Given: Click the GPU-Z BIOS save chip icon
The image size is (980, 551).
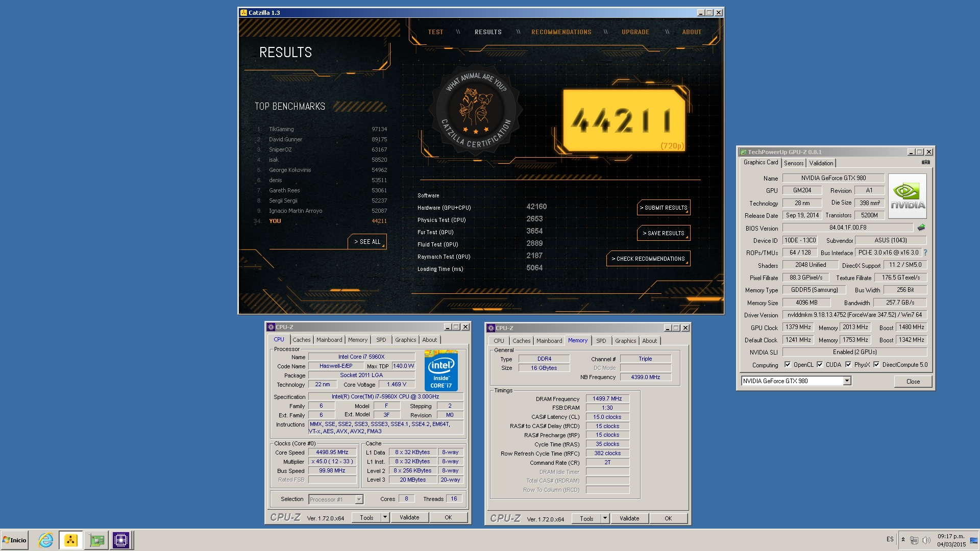Looking at the screenshot, I should [x=921, y=228].
